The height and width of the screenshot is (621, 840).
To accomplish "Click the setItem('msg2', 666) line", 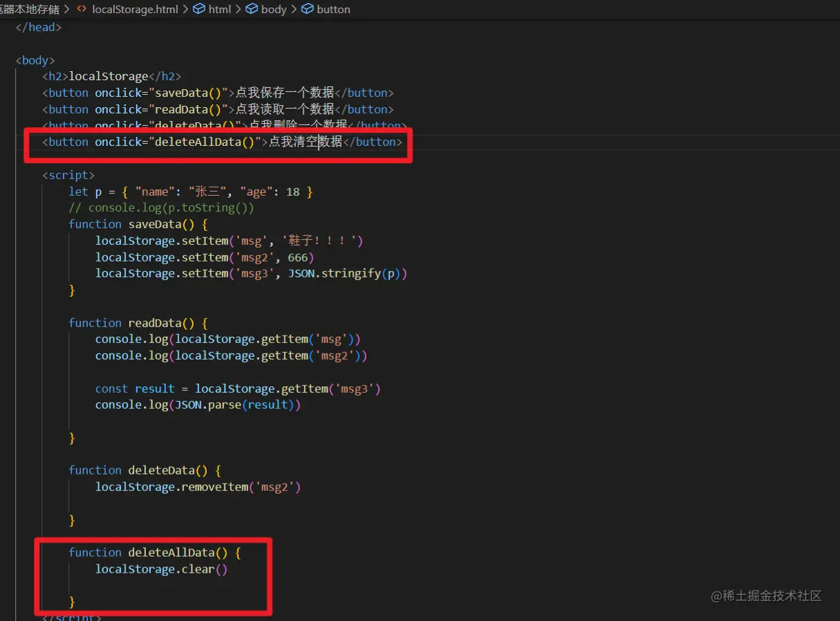I will point(205,257).
